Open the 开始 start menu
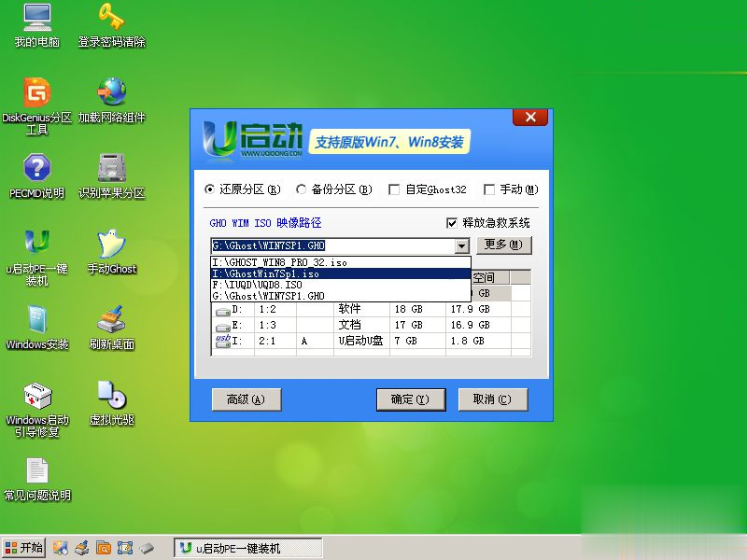Image resolution: width=747 pixels, height=560 pixels. (24, 548)
